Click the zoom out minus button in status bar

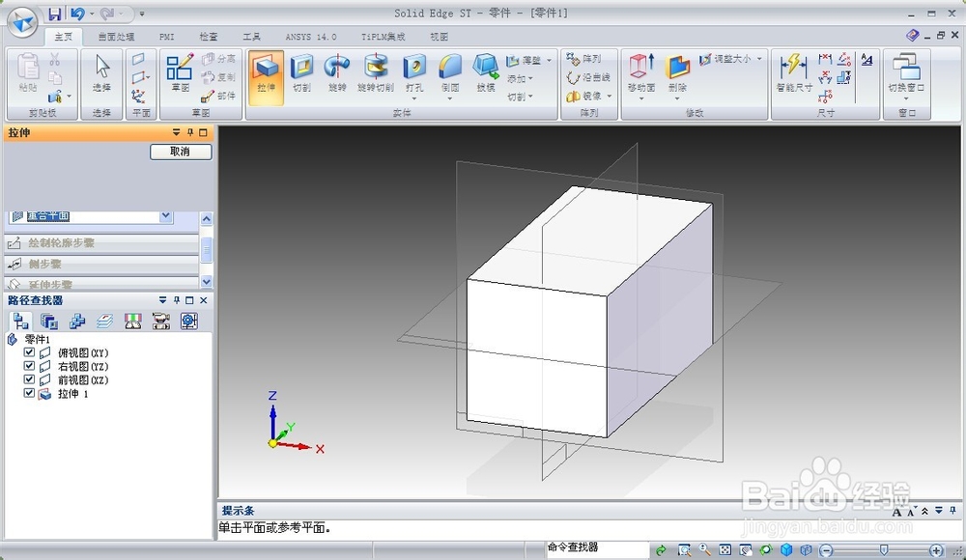coord(826,550)
